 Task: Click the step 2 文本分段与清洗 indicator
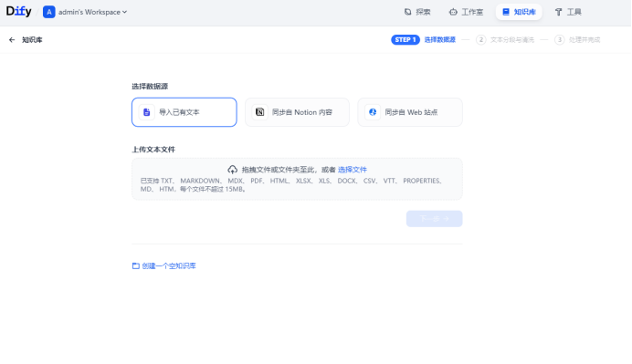click(x=505, y=40)
